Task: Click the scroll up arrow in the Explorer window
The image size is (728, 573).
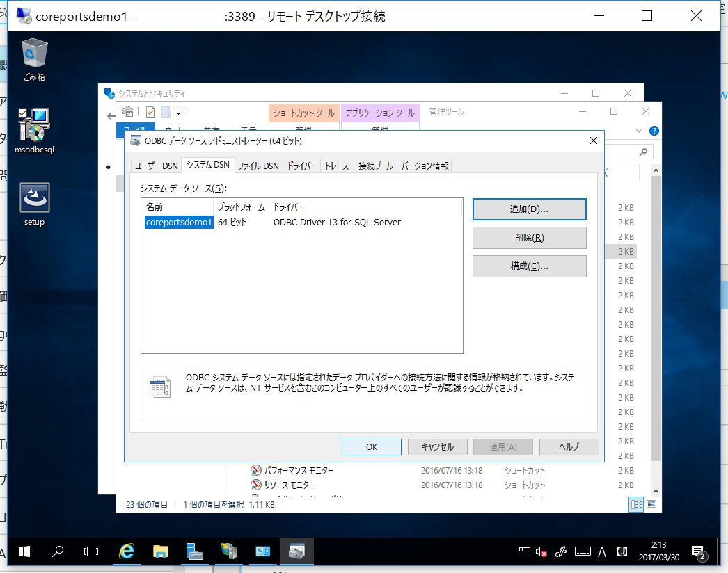Action: point(656,171)
